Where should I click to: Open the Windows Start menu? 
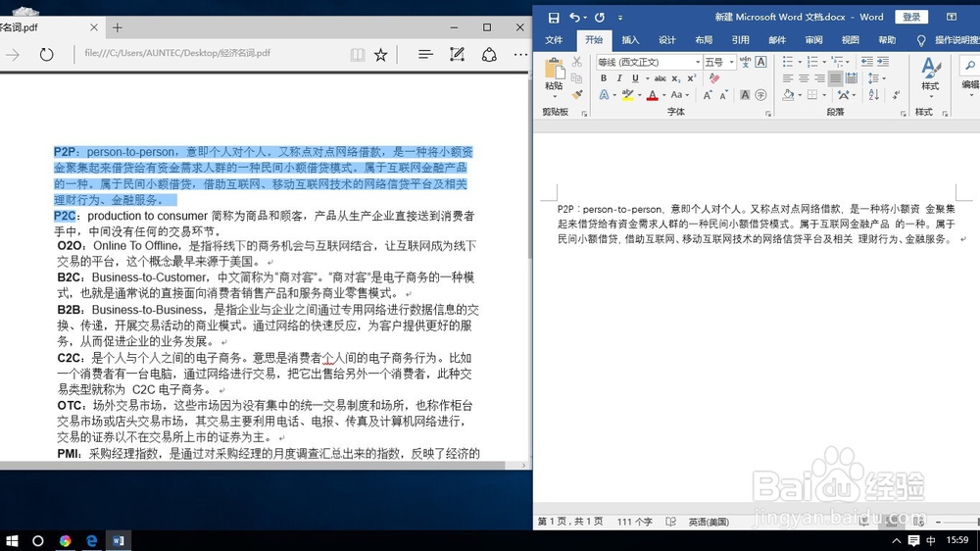(11, 541)
